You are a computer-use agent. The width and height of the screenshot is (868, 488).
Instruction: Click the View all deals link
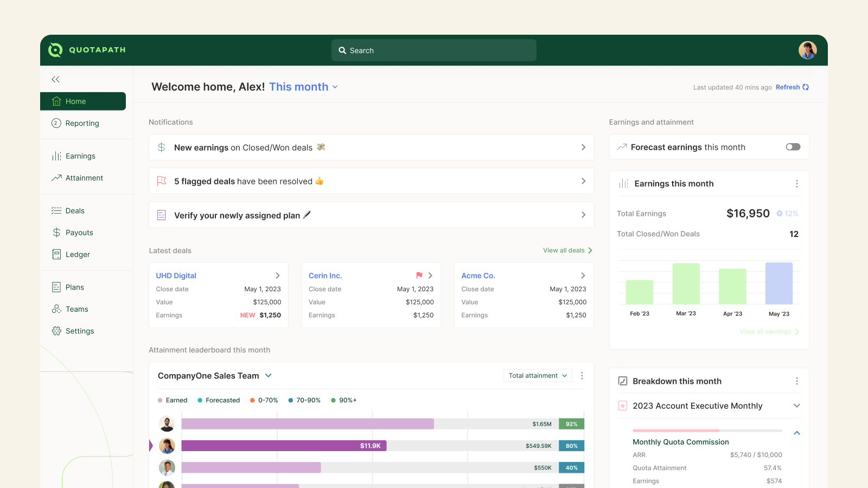(567, 251)
